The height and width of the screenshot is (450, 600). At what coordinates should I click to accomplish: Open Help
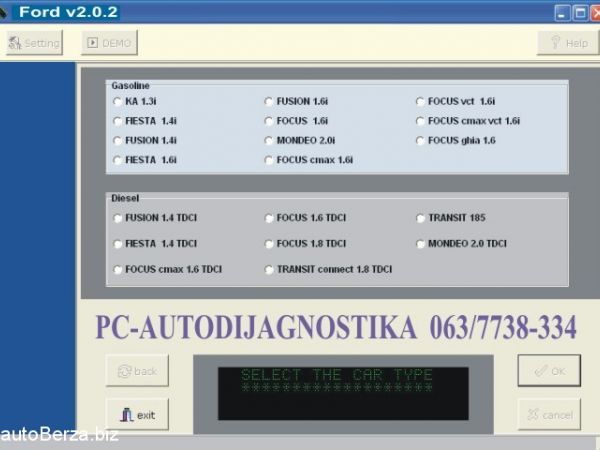(x=568, y=43)
